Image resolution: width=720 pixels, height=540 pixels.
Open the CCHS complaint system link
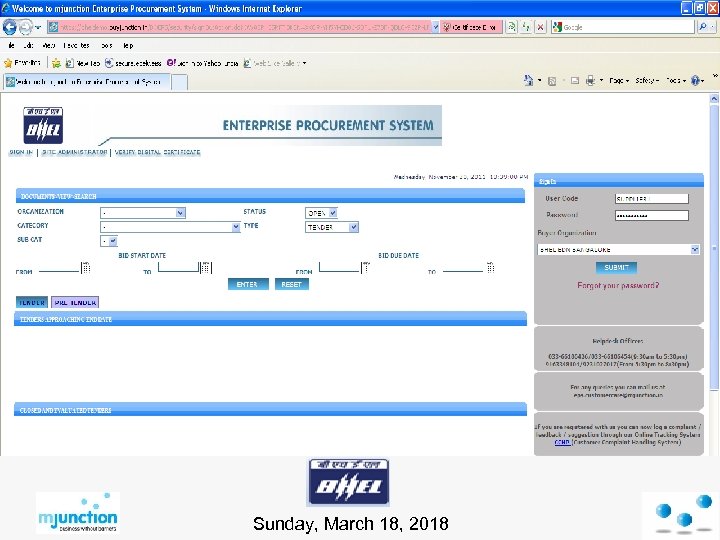click(562, 442)
